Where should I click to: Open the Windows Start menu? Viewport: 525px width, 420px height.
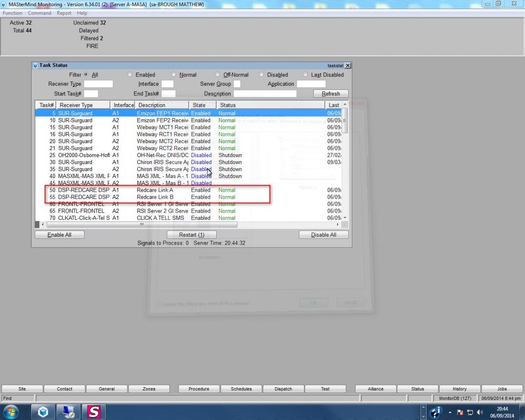11,412
